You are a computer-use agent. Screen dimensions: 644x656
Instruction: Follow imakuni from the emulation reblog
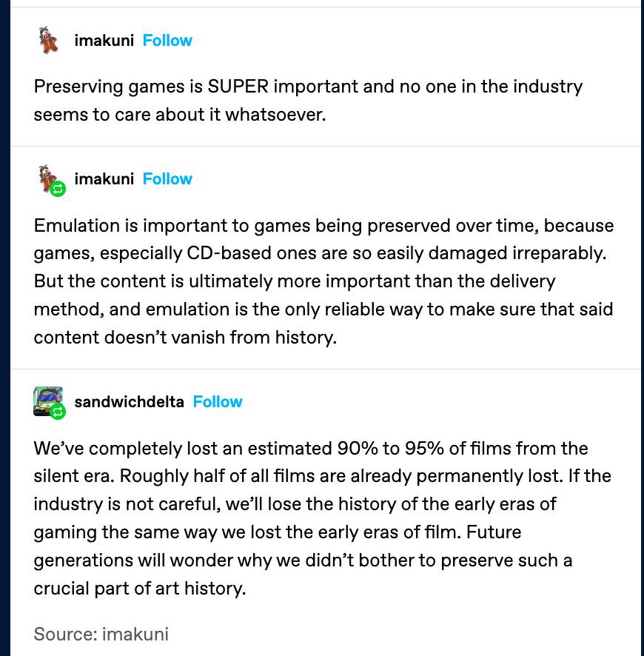pyautogui.click(x=167, y=178)
